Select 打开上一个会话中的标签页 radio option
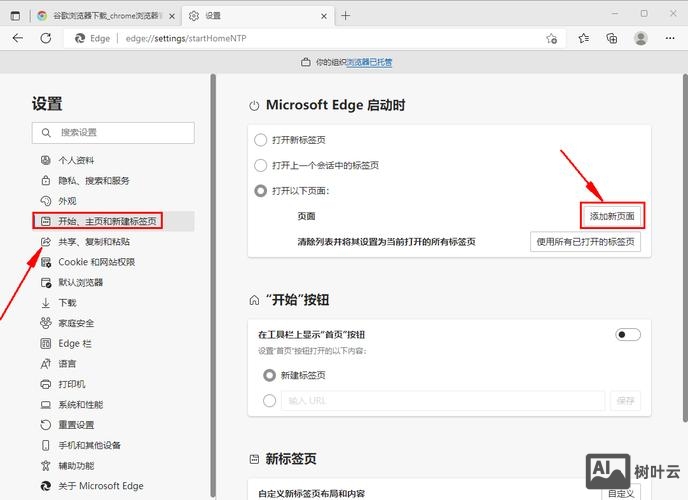 pyautogui.click(x=261, y=165)
